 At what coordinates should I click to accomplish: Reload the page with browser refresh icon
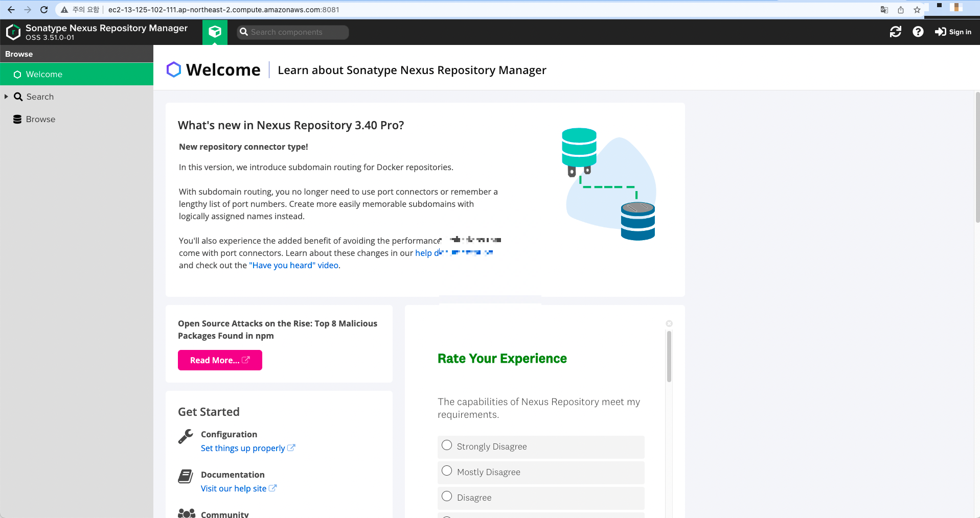(x=44, y=10)
